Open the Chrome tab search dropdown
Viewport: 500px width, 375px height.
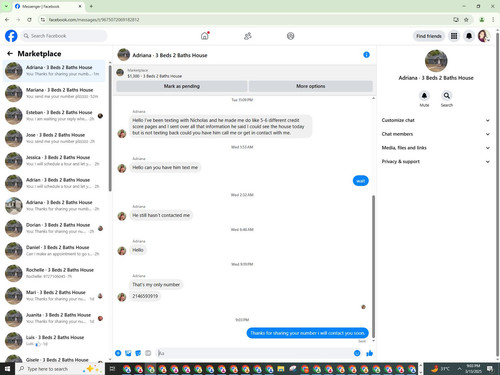click(6, 6)
